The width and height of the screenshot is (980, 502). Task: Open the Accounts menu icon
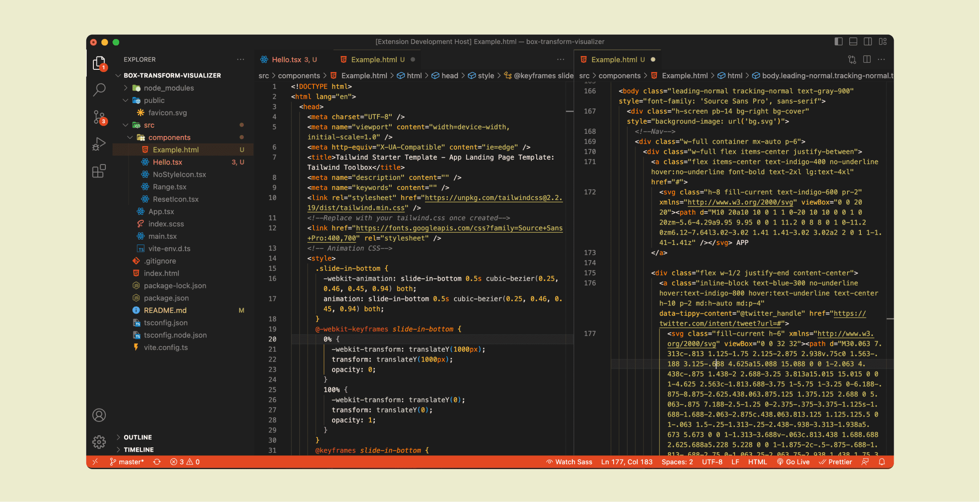[99, 415]
